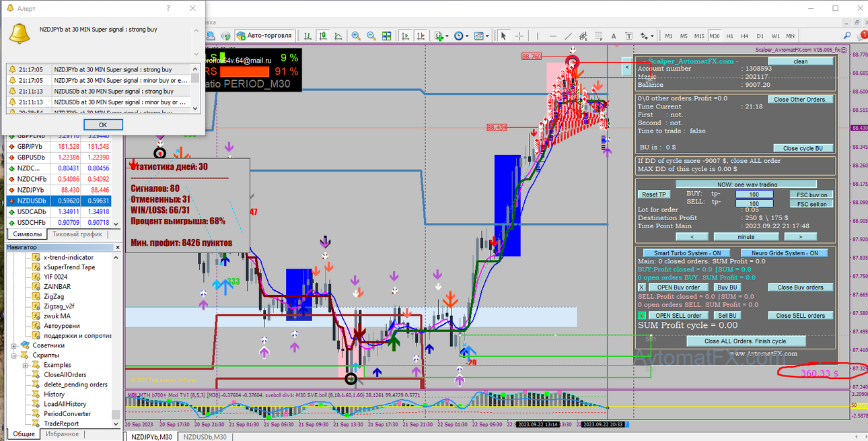The image size is (868, 441).
Task: Select the equidistant channel tool
Action: click(583, 36)
